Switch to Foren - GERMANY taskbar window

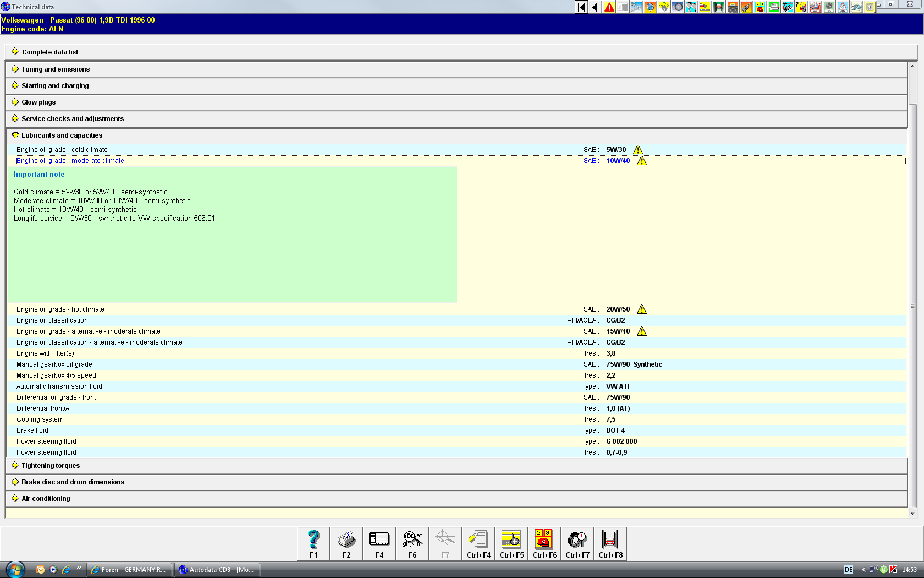(129, 570)
